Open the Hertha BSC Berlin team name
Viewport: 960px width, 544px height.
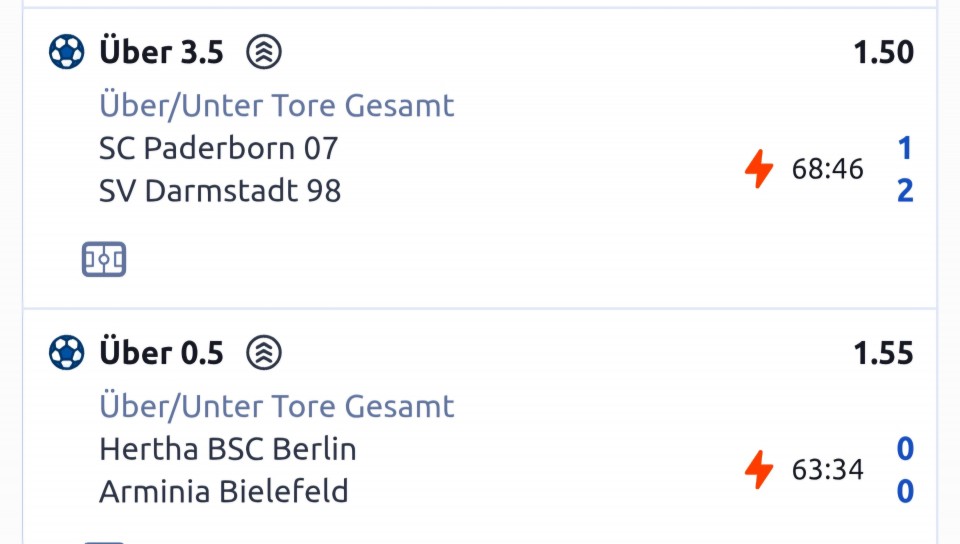click(228, 449)
